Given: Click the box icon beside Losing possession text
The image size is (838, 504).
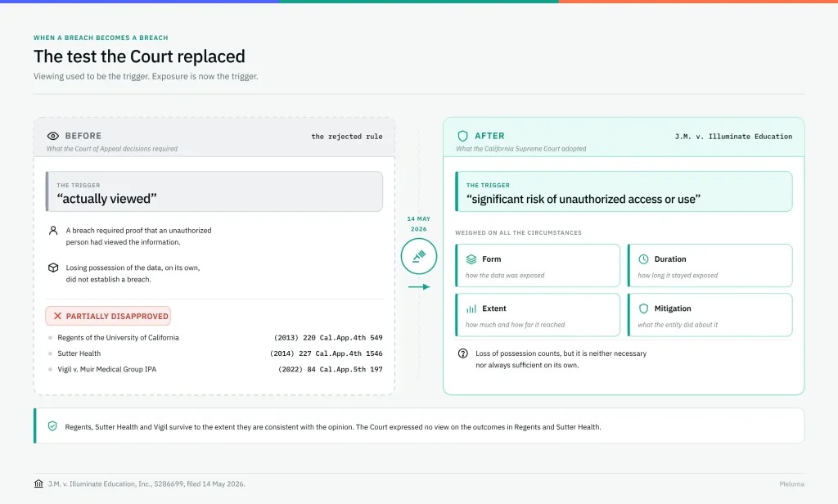Looking at the screenshot, I should [x=53, y=268].
